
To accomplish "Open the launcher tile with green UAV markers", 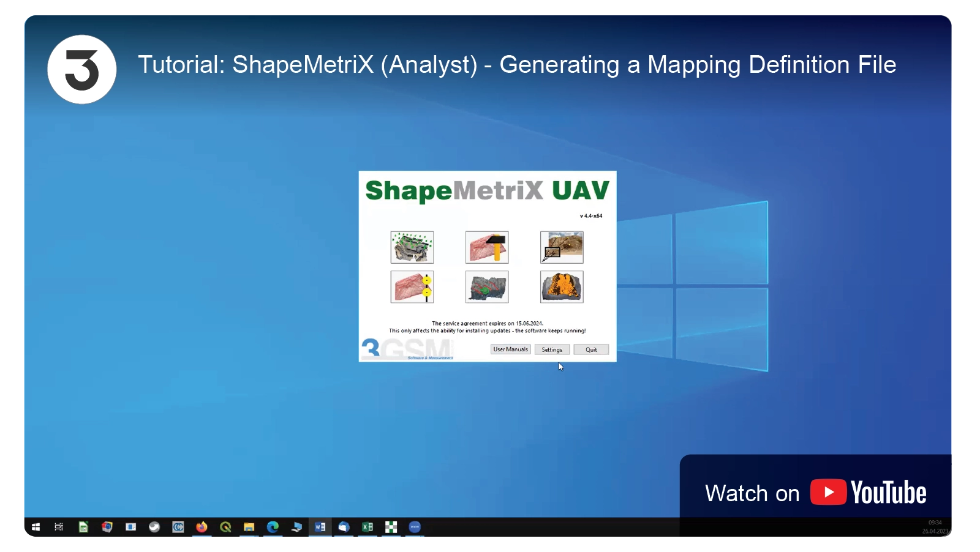I will tap(412, 247).
